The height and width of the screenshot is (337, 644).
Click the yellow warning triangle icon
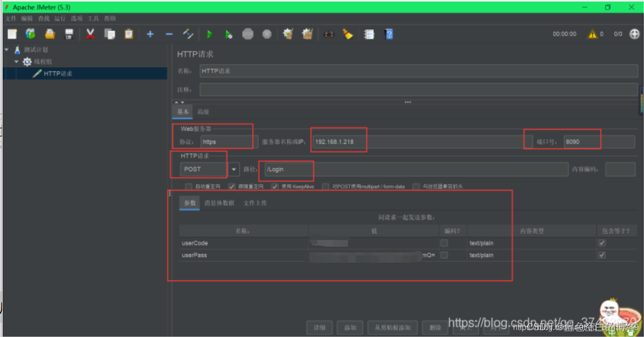point(593,34)
